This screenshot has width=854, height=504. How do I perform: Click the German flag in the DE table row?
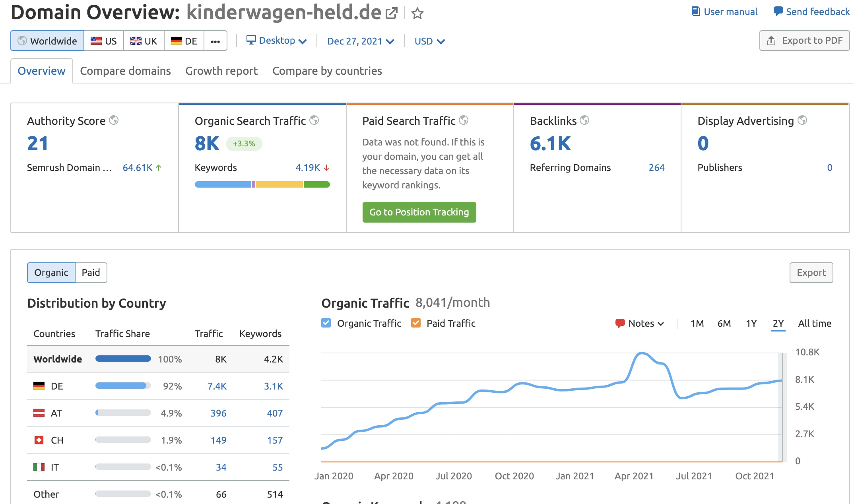(x=39, y=386)
